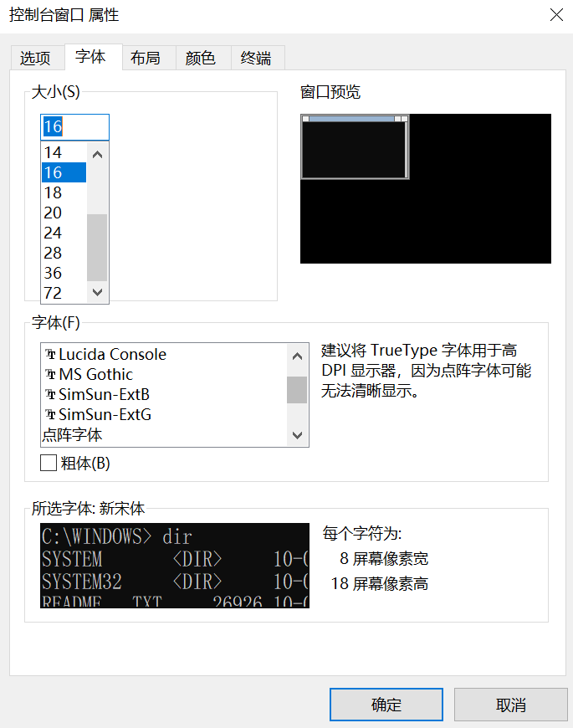573x728 pixels.
Task: Click size list scroll up arrow
Action: tap(97, 155)
